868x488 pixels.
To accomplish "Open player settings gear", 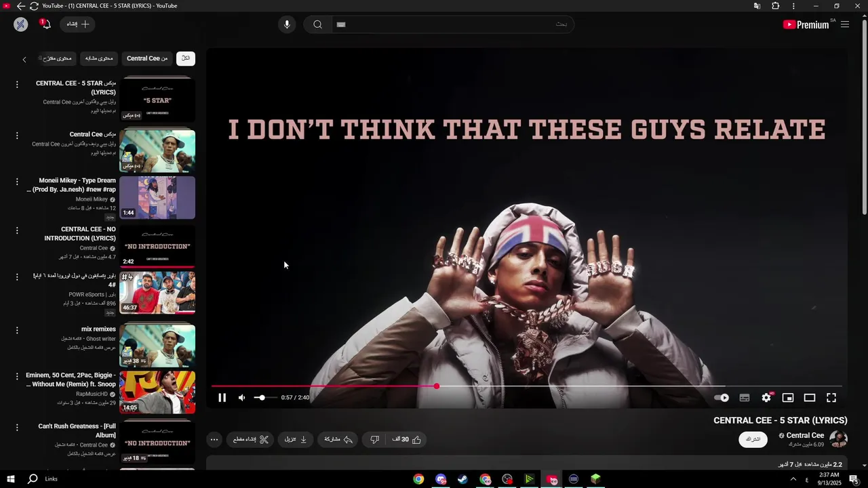I will (x=766, y=398).
